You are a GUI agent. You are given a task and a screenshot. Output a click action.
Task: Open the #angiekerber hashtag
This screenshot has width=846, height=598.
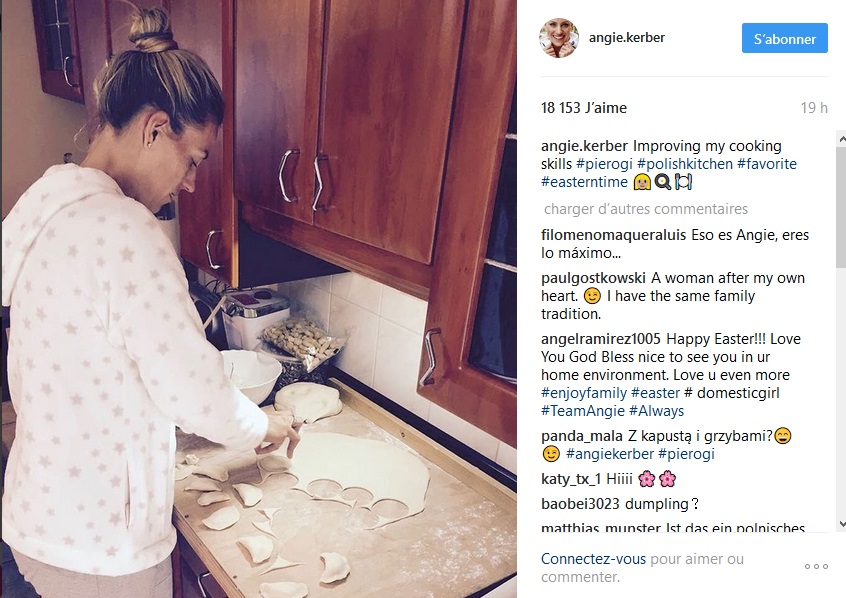click(610, 454)
